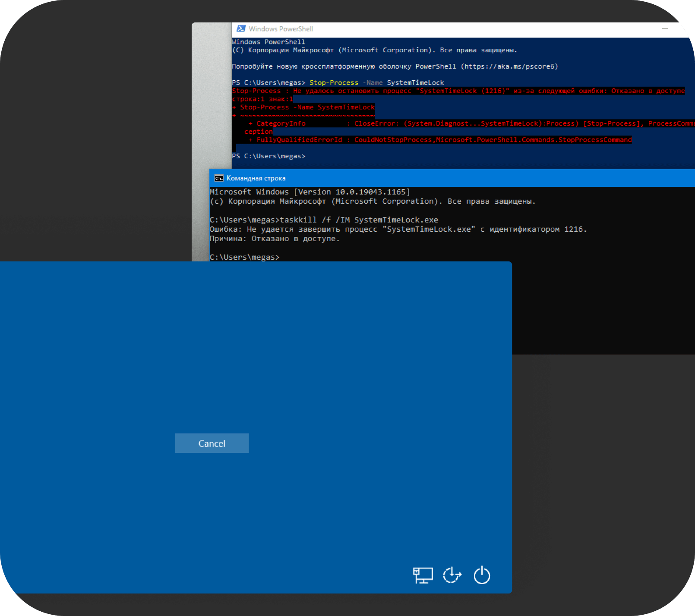Place cursor at the Command Prompt prompt line

pos(245,257)
